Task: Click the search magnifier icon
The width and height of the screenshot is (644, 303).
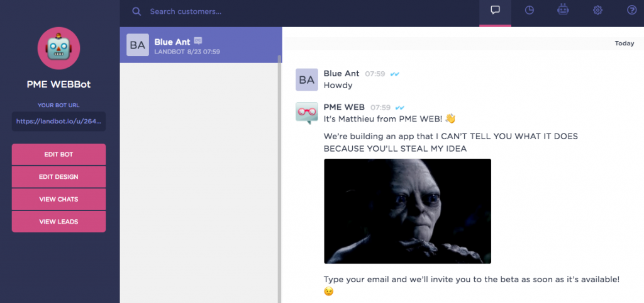Action: coord(136,11)
